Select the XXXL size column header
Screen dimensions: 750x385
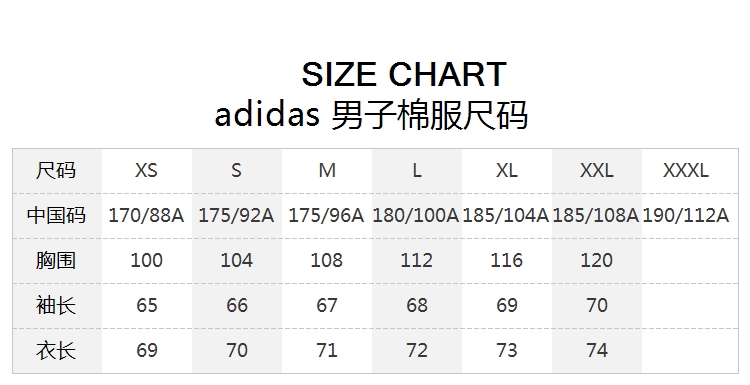(685, 170)
